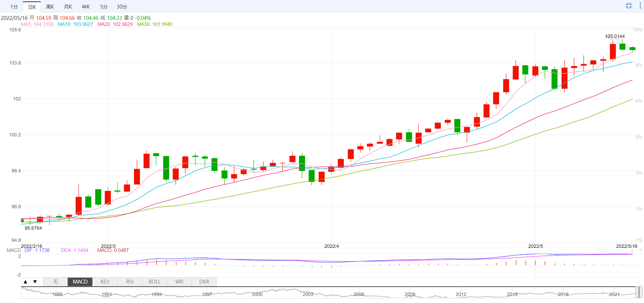This screenshot has height=303, width=644.
Task: Click the MA30: 101.9940 legend label
Action: (x=155, y=24)
